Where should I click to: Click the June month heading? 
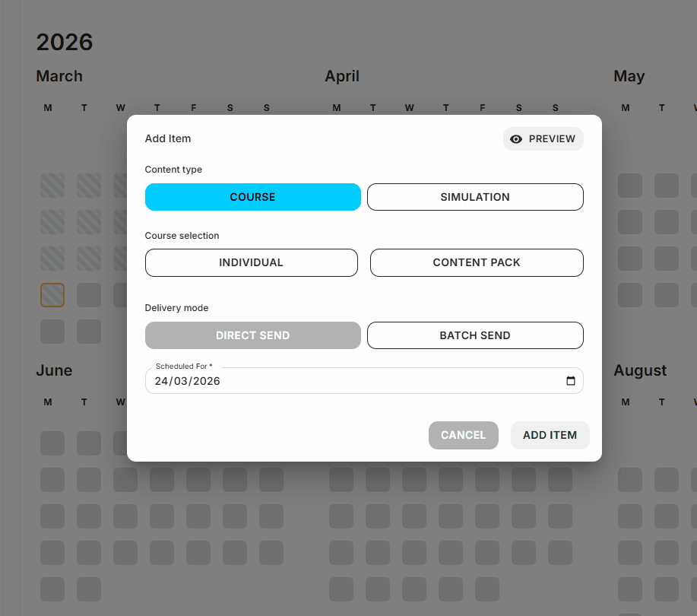point(54,370)
